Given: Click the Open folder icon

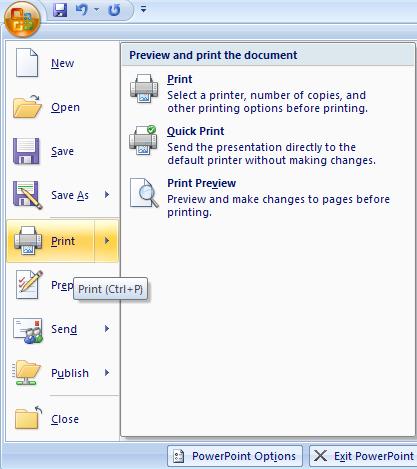Looking at the screenshot, I should 27,106.
